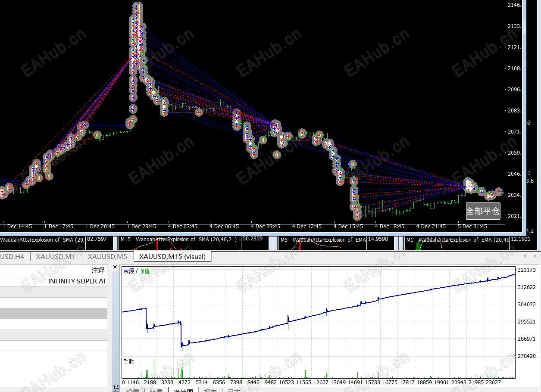Click the 5 Dec 01:45 time label
The height and width of the screenshot is (392, 541).
[x=472, y=226]
